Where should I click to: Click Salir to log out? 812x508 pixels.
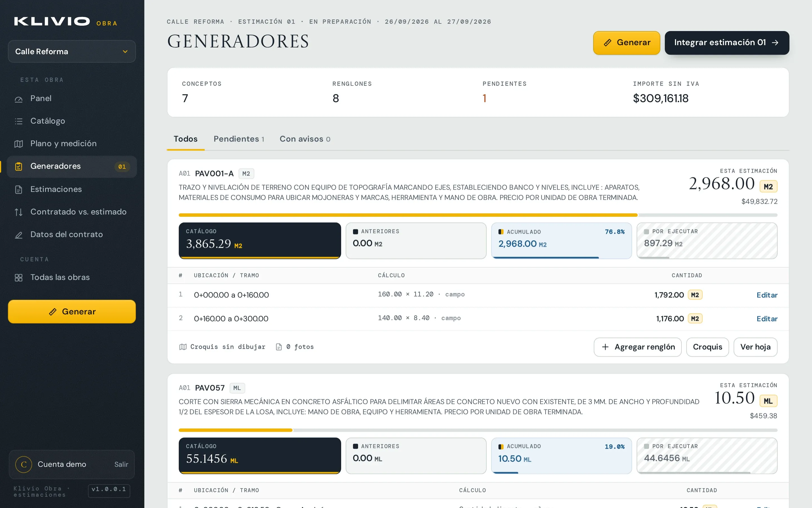121,464
